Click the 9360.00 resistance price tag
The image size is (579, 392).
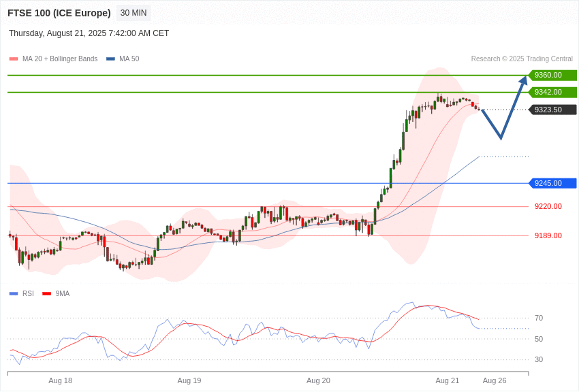pyautogui.click(x=552, y=76)
